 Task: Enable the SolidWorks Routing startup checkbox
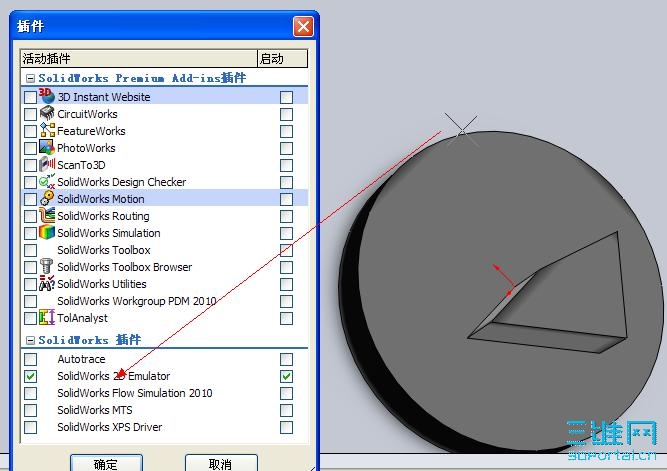(x=286, y=216)
